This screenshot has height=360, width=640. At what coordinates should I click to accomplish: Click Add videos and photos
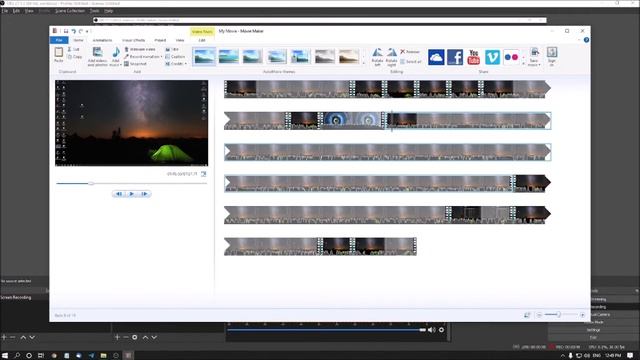97,56
